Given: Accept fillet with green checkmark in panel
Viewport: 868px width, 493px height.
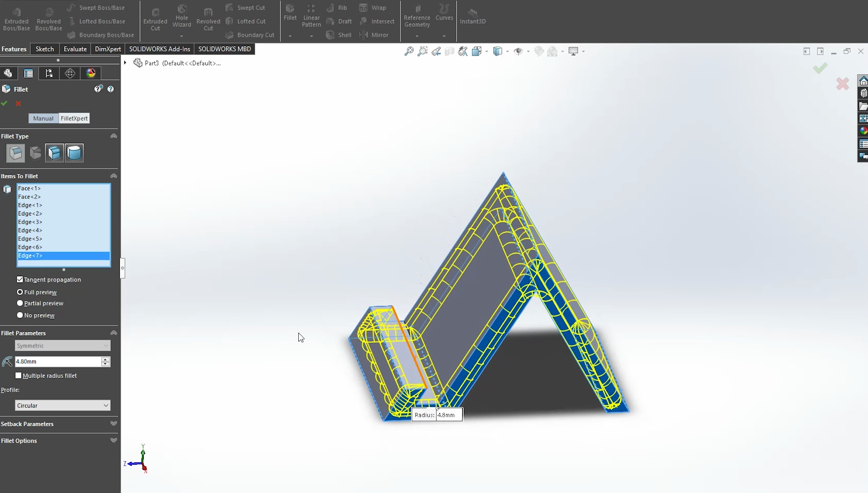Looking at the screenshot, I should 5,104.
